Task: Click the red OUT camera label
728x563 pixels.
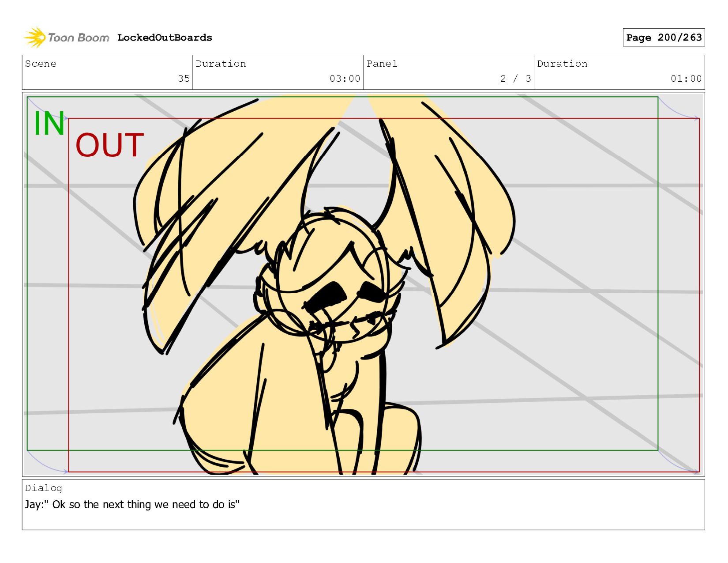Action: [110, 145]
